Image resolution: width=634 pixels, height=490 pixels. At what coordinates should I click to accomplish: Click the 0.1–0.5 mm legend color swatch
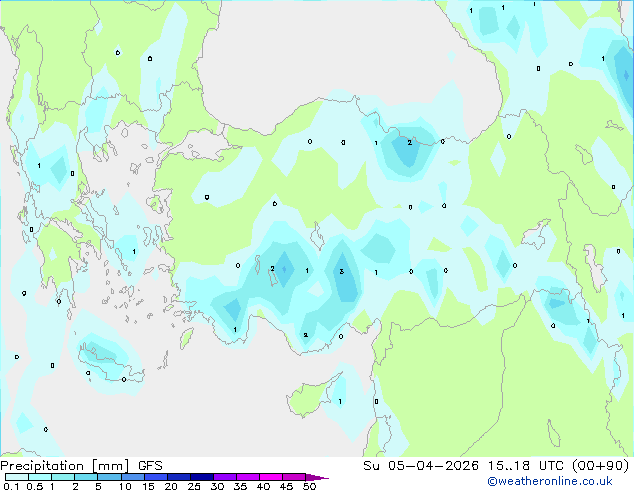17,477
